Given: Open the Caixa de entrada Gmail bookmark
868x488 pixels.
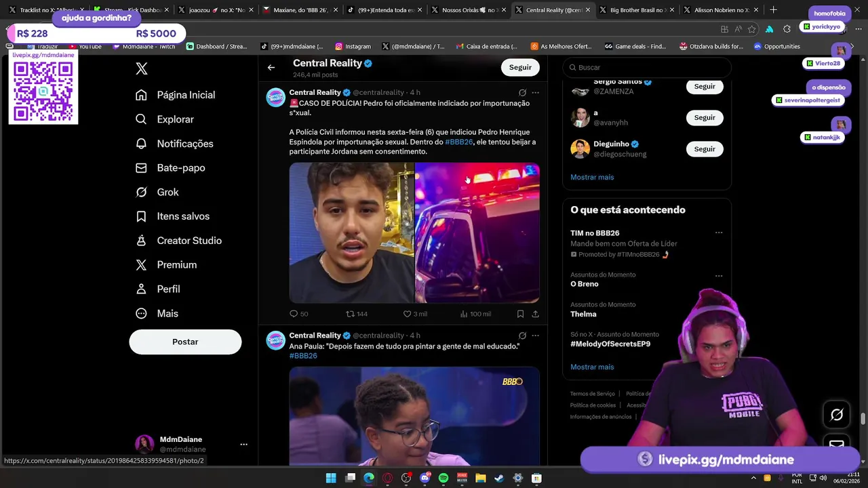Looking at the screenshot, I should pyautogui.click(x=487, y=47).
